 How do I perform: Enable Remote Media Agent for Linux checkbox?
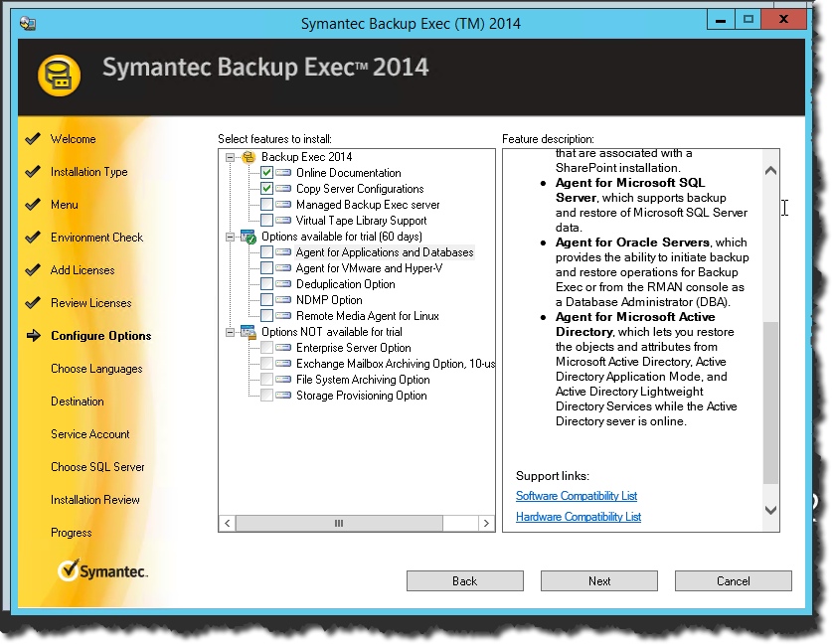tap(267, 316)
